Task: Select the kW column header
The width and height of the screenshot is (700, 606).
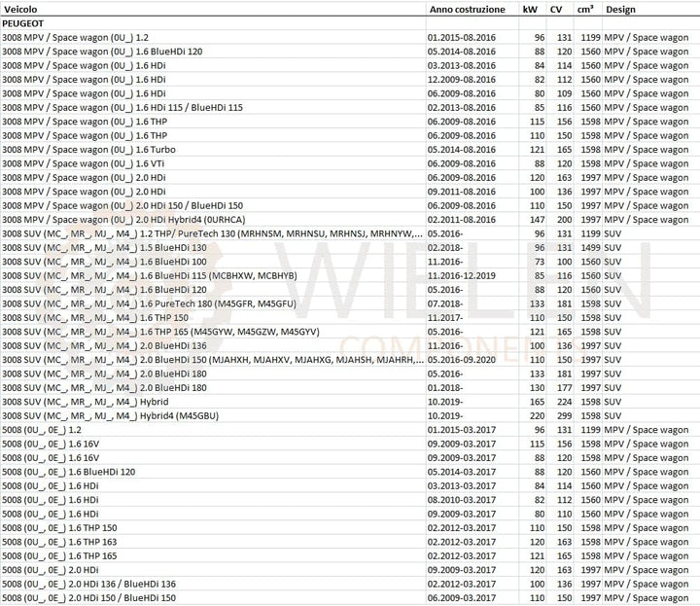Action: [530, 10]
